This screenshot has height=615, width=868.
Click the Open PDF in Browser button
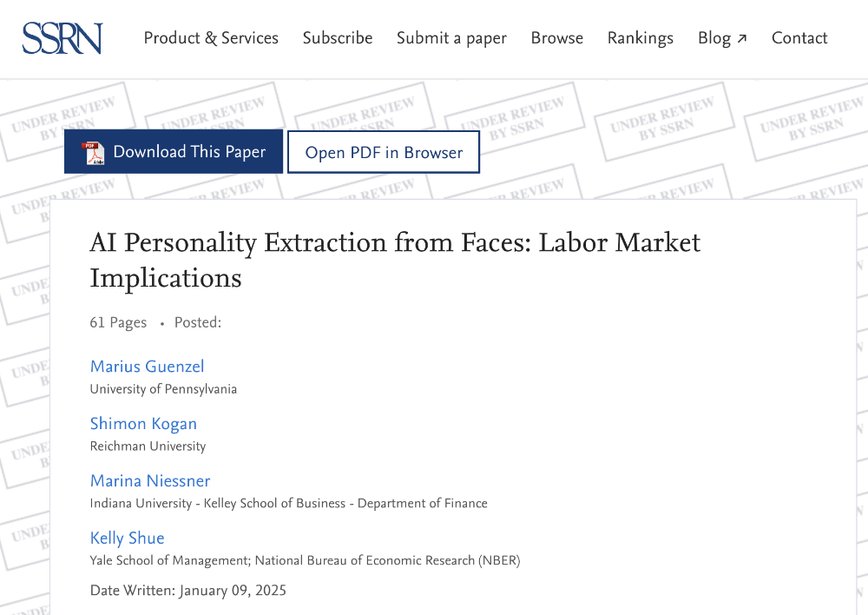point(384,152)
